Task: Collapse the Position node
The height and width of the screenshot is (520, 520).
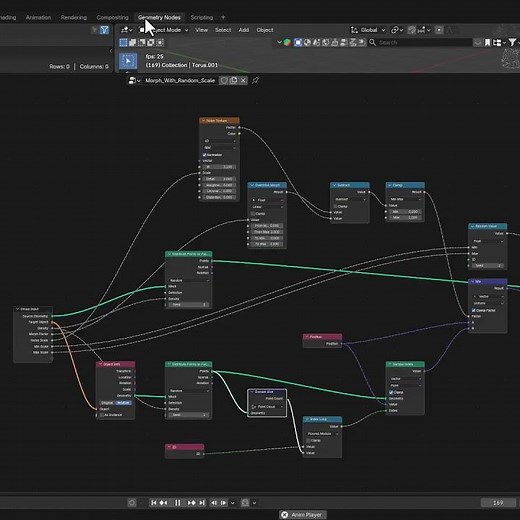Action: click(x=307, y=337)
